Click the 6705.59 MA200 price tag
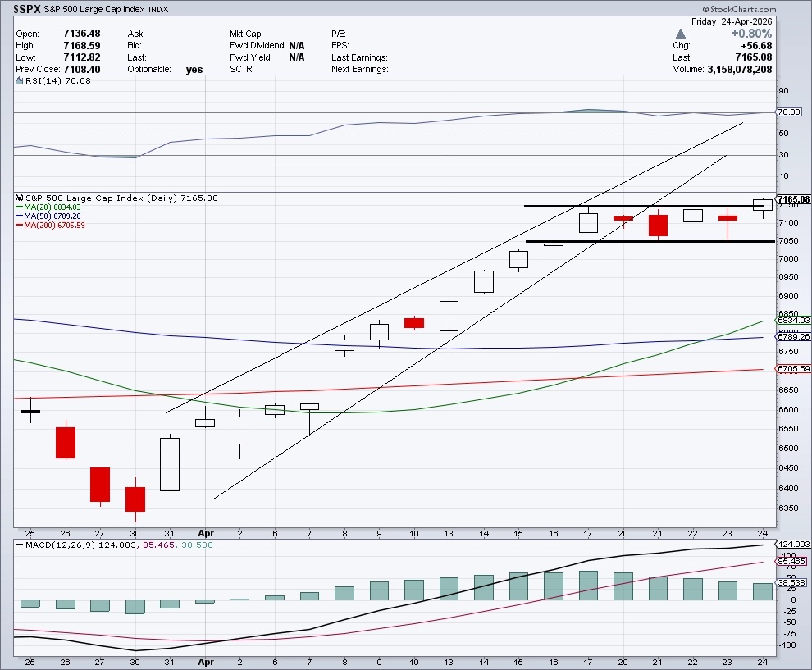The image size is (812, 670). coord(793,369)
